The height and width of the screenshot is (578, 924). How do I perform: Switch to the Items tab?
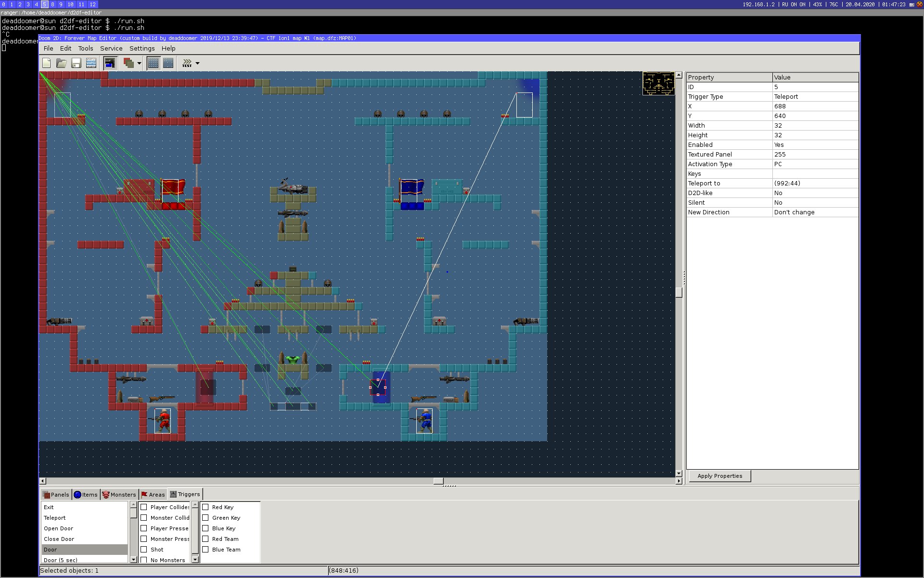86,495
